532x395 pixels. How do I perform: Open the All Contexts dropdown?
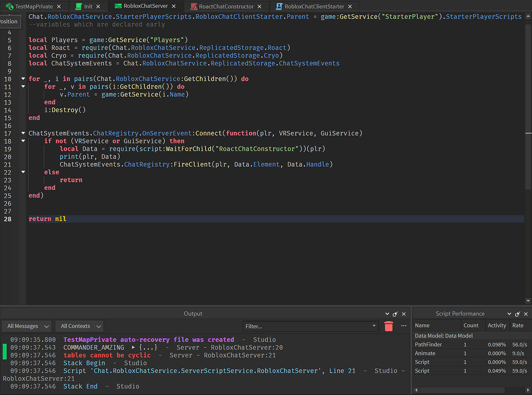coord(79,325)
